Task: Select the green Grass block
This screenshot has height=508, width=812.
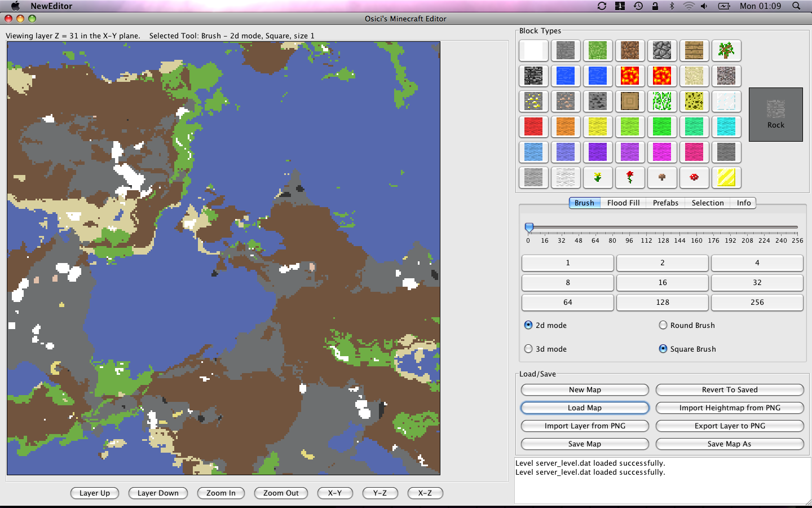Action: [598, 51]
